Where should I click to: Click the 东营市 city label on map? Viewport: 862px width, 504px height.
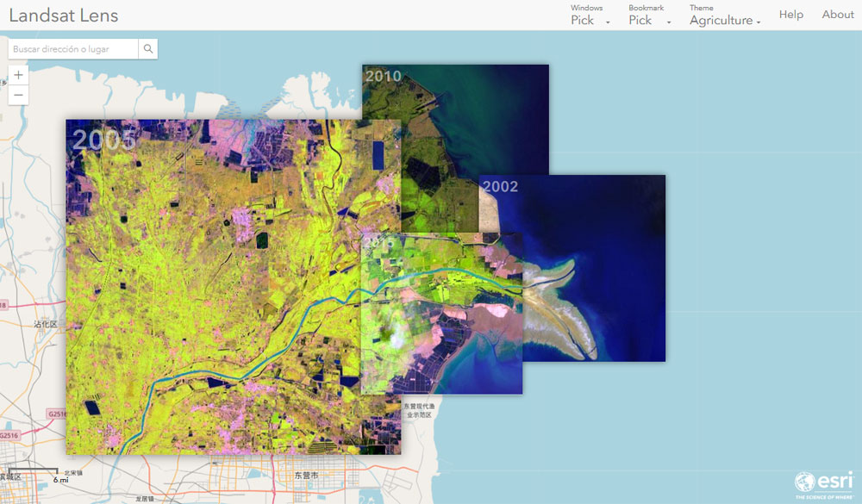(306, 476)
